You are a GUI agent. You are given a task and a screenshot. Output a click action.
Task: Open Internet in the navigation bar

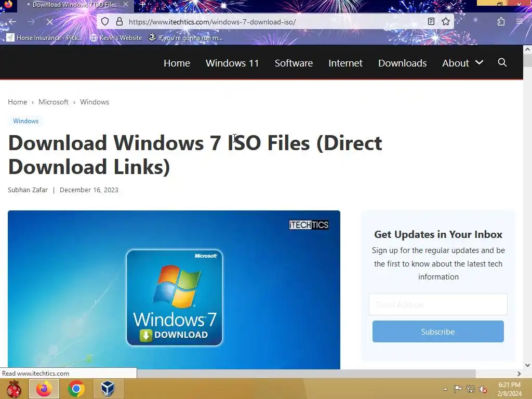point(345,63)
